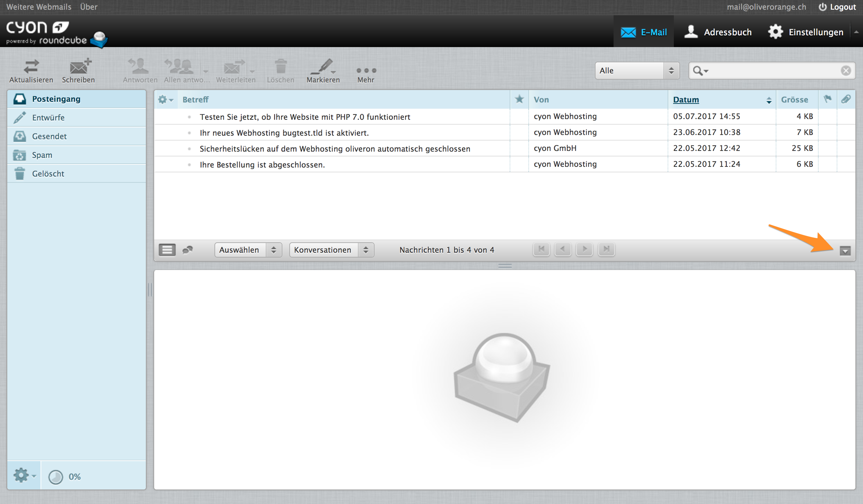This screenshot has width=863, height=504.
Task: Switch to threads view mode
Action: pos(187,250)
